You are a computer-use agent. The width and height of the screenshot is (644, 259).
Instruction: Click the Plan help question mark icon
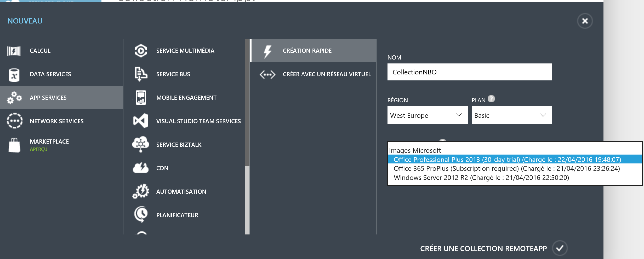tap(491, 99)
